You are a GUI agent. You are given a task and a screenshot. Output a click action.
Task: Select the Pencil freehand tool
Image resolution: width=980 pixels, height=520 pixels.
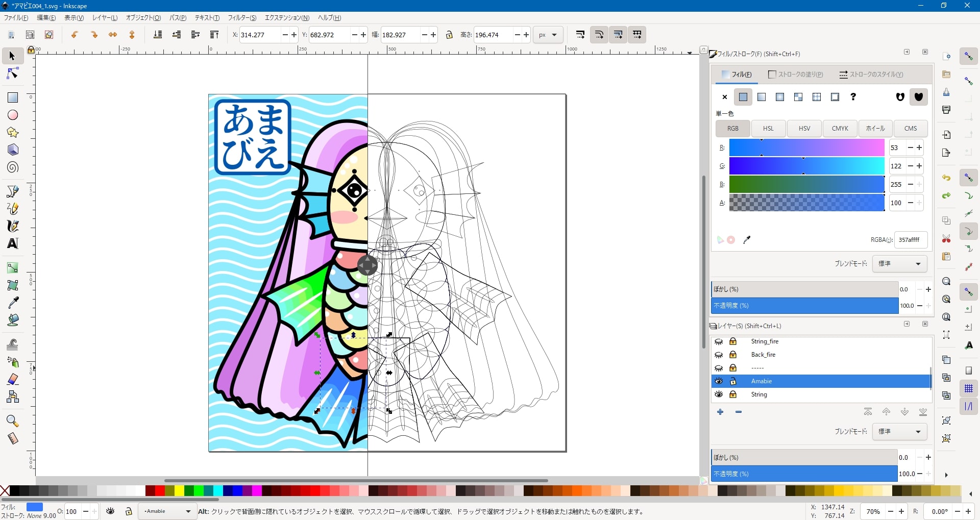(x=12, y=209)
